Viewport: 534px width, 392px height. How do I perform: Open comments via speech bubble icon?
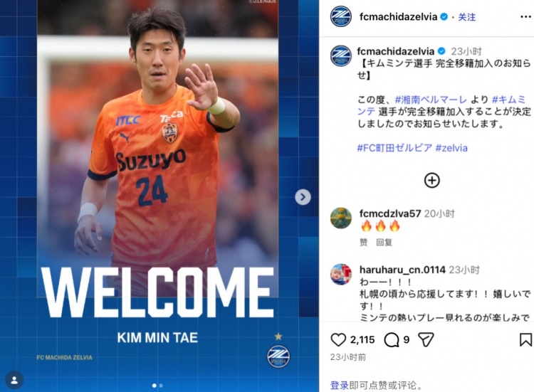click(x=392, y=339)
